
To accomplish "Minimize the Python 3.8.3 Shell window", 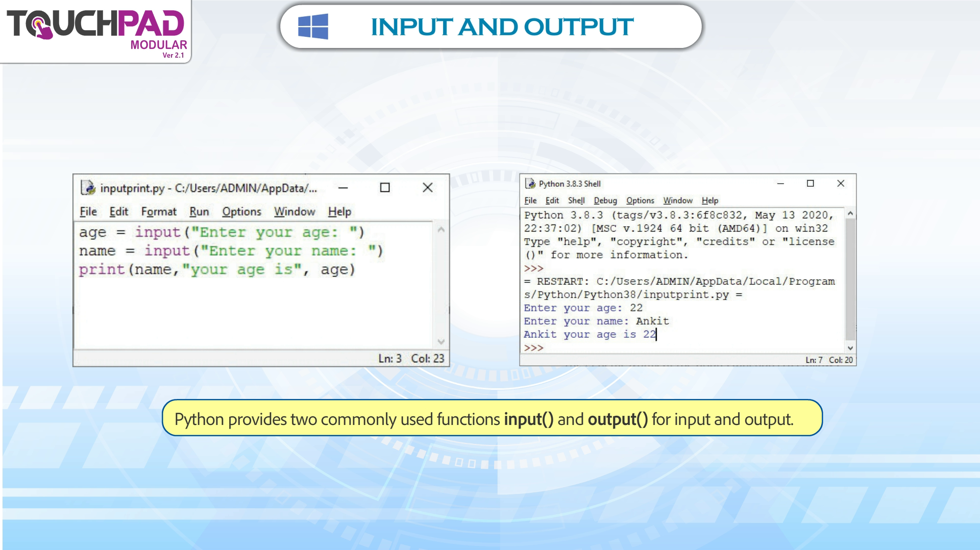I will coord(780,184).
